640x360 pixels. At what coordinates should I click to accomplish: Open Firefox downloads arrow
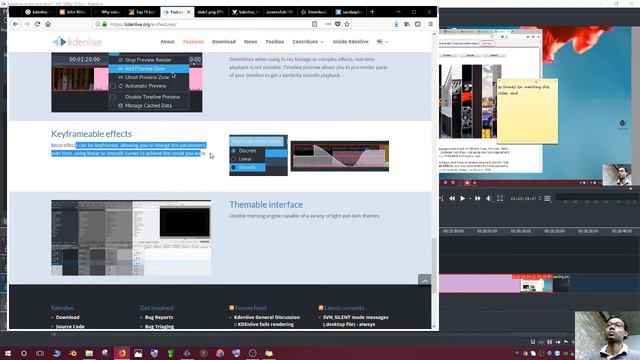coord(396,24)
